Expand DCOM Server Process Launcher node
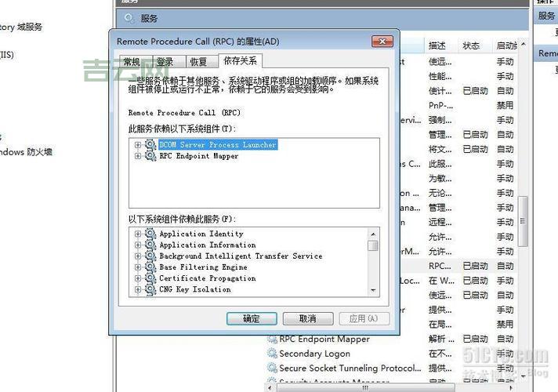 coord(138,145)
